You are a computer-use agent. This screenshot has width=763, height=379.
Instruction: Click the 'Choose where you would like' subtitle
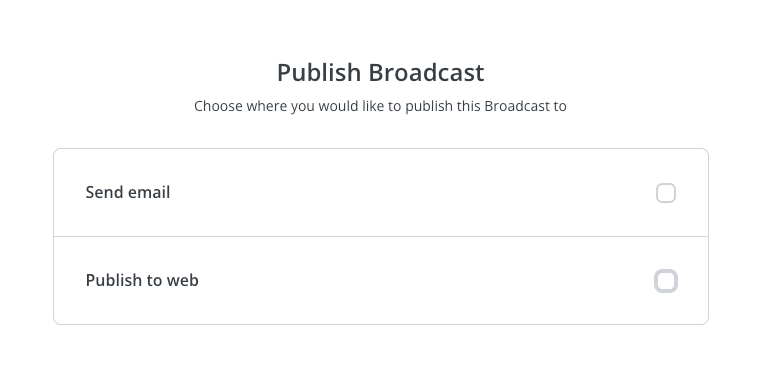380,106
